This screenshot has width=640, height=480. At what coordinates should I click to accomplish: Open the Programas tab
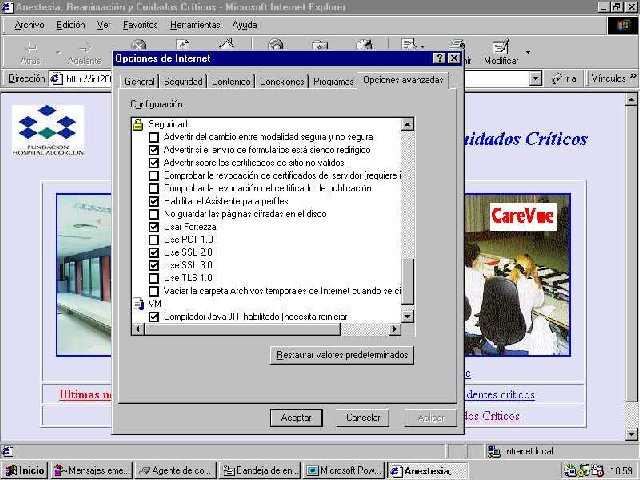(332, 81)
